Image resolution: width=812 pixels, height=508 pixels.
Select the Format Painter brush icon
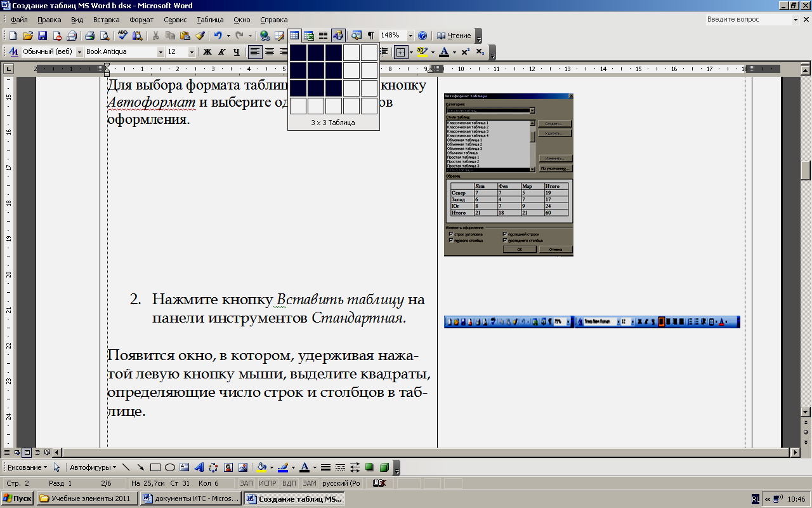[x=200, y=36]
